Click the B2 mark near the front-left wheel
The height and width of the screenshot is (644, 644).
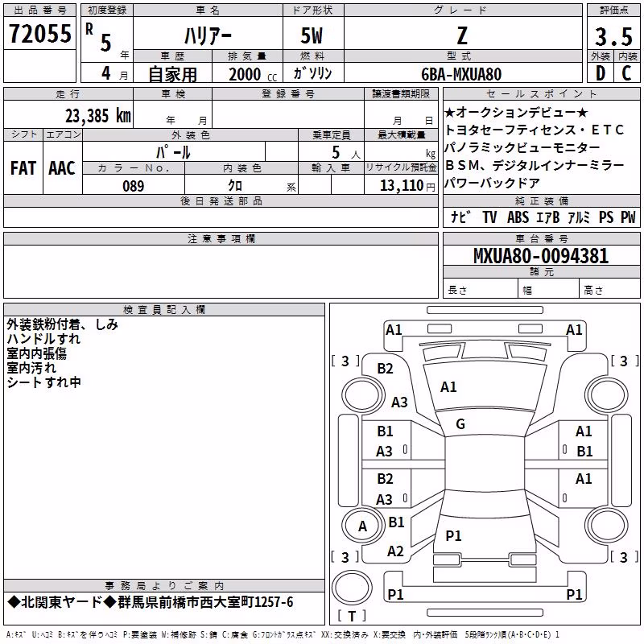coord(386,369)
